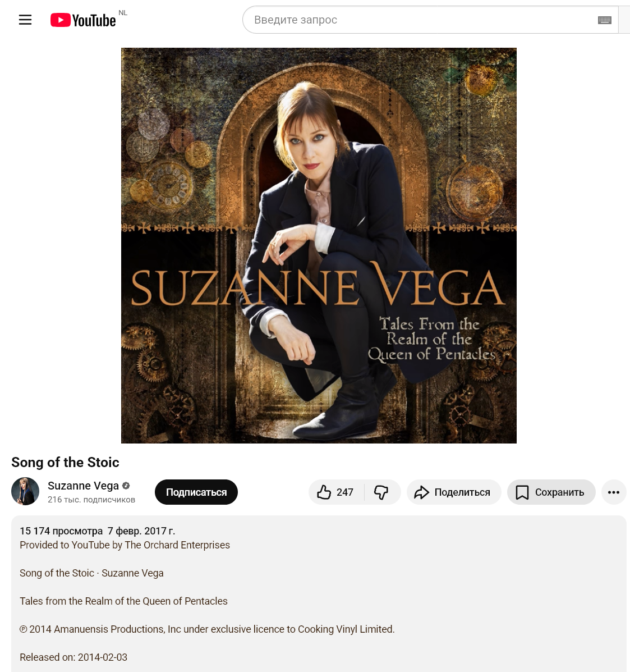630x672 pixels.
Task: Click the share arrow icon
Action: tap(421, 492)
